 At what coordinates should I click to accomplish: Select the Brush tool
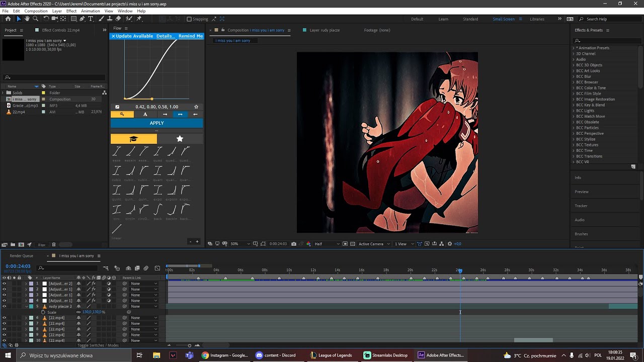(x=101, y=19)
